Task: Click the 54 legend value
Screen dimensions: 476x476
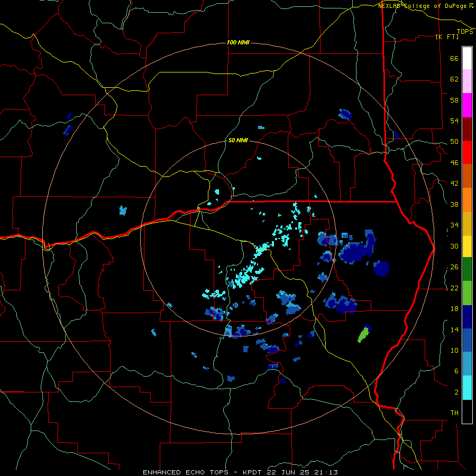Action: [x=454, y=121]
